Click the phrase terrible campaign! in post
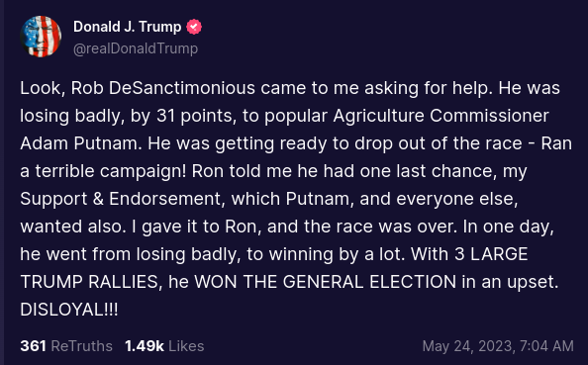 pos(111,171)
